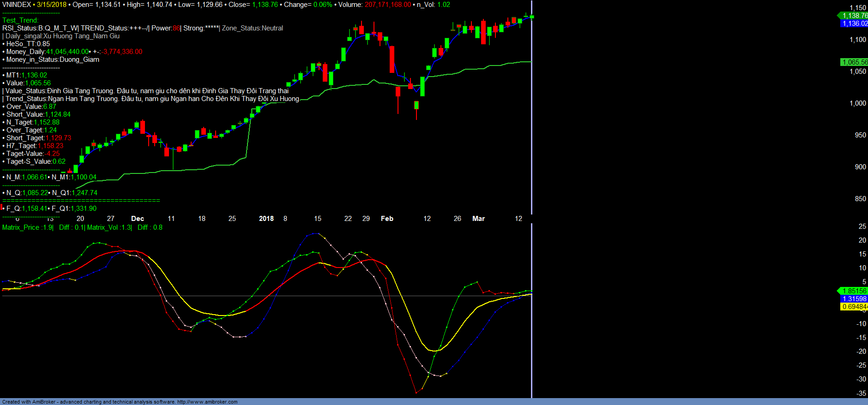Select the green 1,065.56 value tag
868x405 pixels.
[854, 62]
